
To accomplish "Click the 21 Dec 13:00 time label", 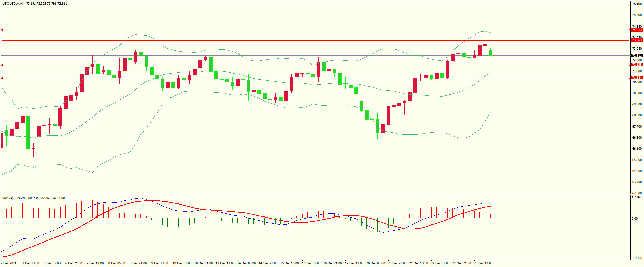I will tap(418, 263).
